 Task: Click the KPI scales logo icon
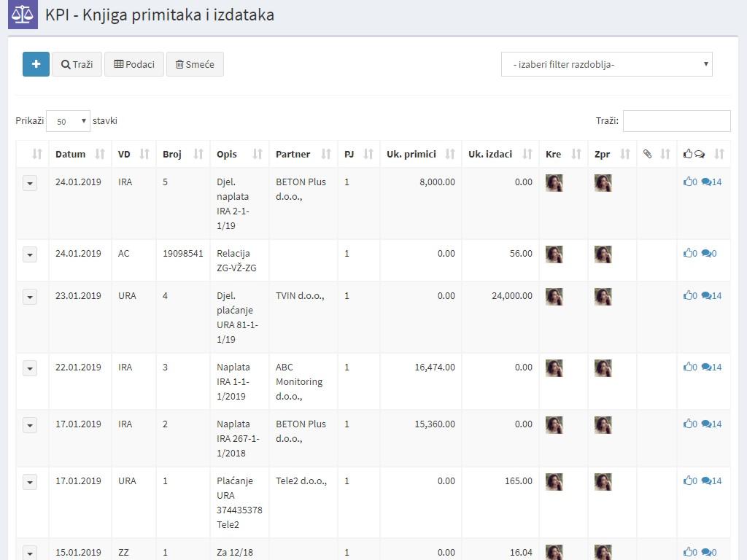point(23,15)
